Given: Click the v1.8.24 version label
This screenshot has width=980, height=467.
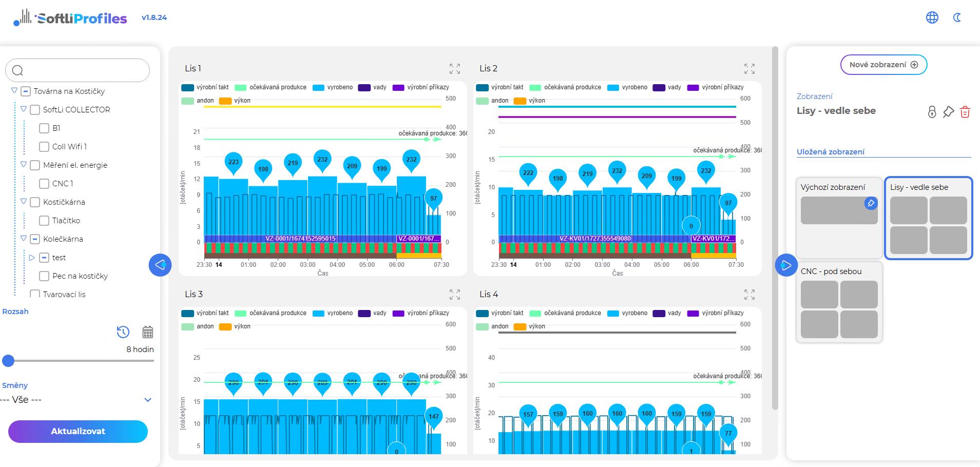Looking at the screenshot, I should (x=154, y=17).
